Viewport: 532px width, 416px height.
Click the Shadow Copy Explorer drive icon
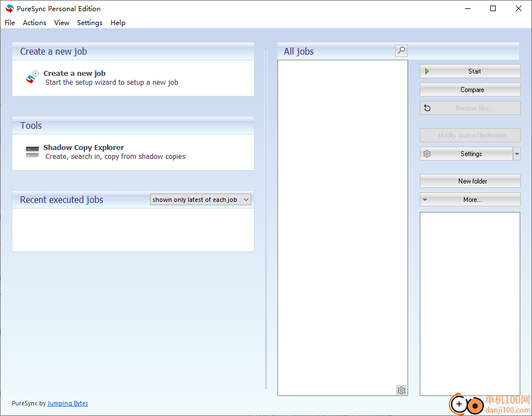click(x=32, y=151)
